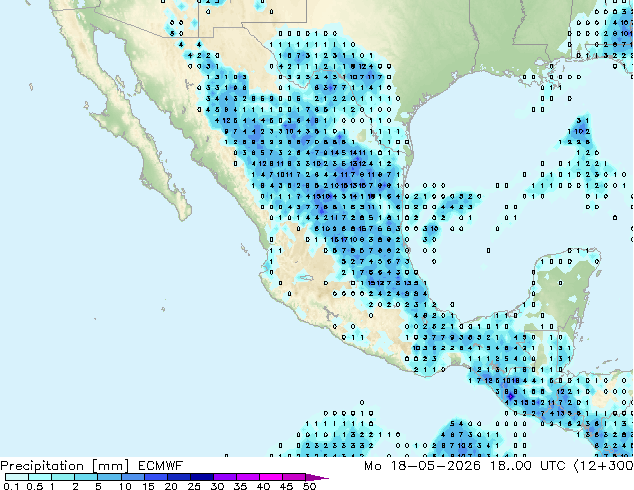The width and height of the screenshot is (634, 490).
Task: Click the 0.5–1 mm legend color box
Action: tap(40, 477)
